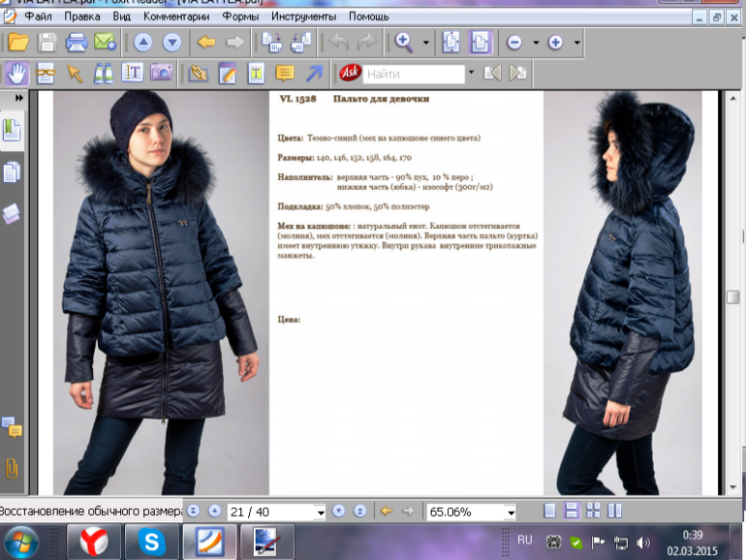The height and width of the screenshot is (560, 746).
Task: Click the Snapshot camera tool
Action: click(x=161, y=74)
